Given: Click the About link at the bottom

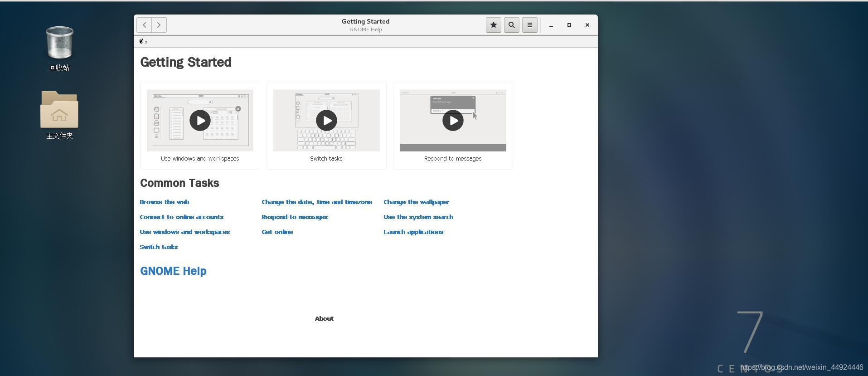Looking at the screenshot, I should pos(324,319).
